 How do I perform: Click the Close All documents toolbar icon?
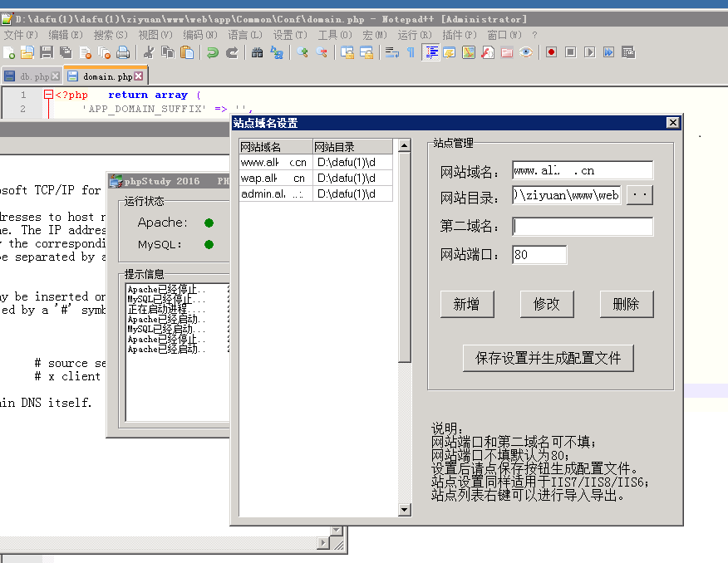tap(104, 53)
